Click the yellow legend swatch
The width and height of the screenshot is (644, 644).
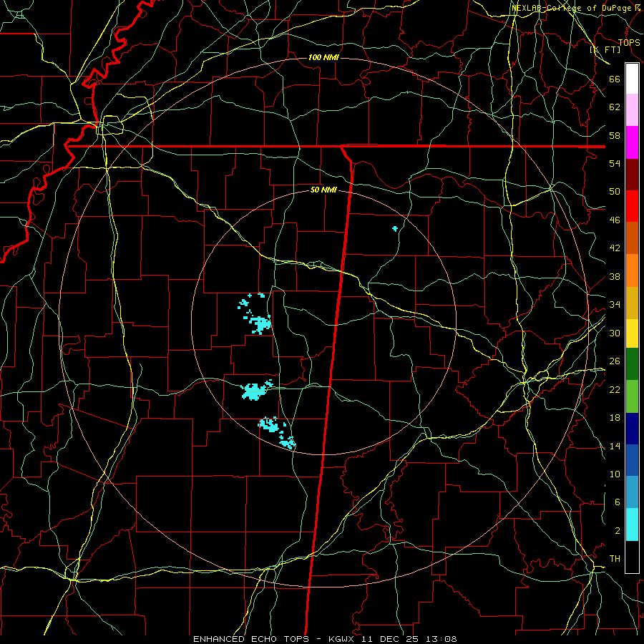pyautogui.click(x=632, y=333)
